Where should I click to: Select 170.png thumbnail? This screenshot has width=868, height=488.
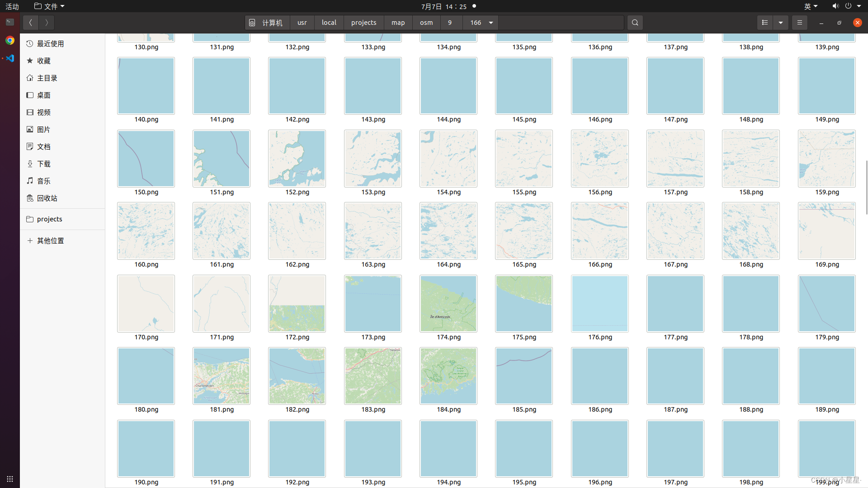coord(146,304)
